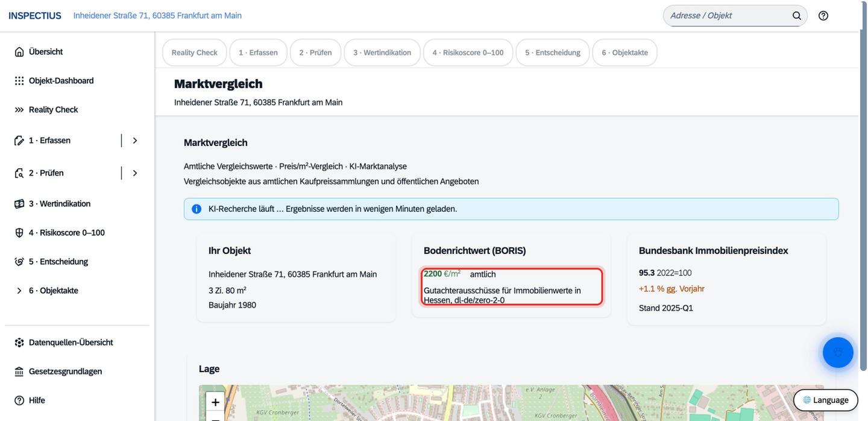Open the Reality Check tab
The image size is (868, 421).
point(195,52)
